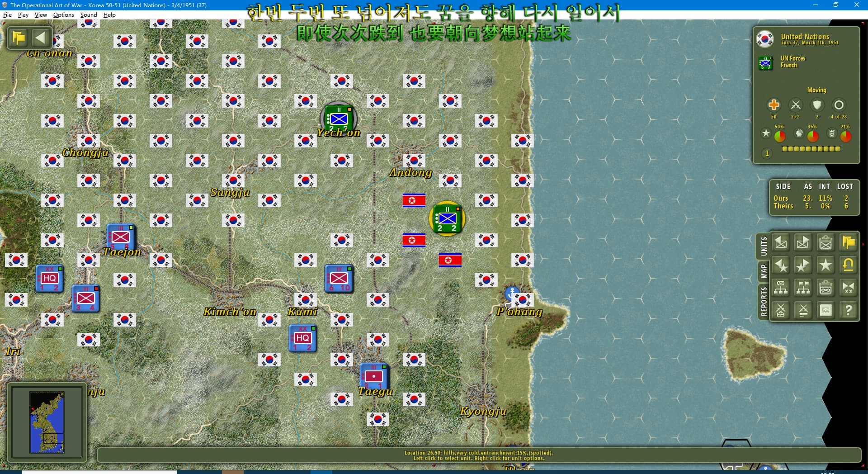The height and width of the screenshot is (474, 868).
Task: Click the 'Kyongju' city label
Action: click(483, 411)
